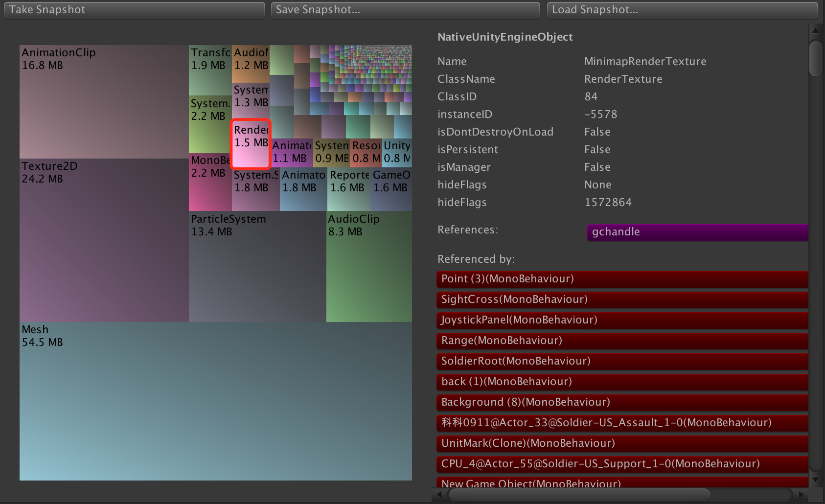The image size is (825, 504).
Task: Select the SoldierRoot(MonoBehaviour) reference
Action: (x=622, y=361)
